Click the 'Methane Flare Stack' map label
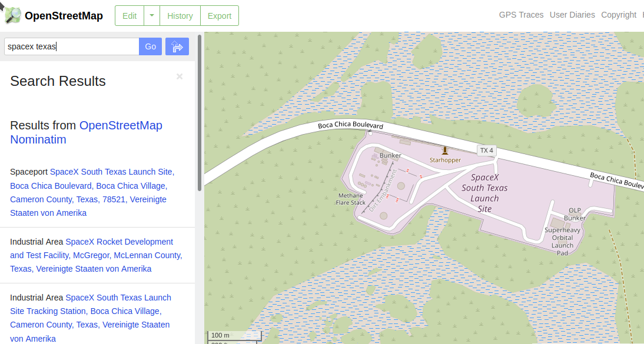644x344 pixels. 351,199
